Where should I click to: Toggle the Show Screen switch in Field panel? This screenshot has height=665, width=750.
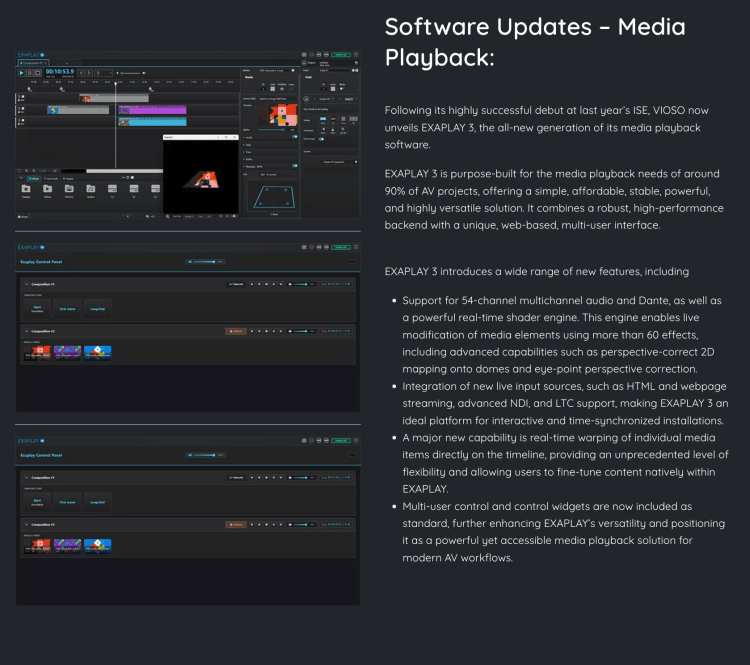(x=322, y=139)
